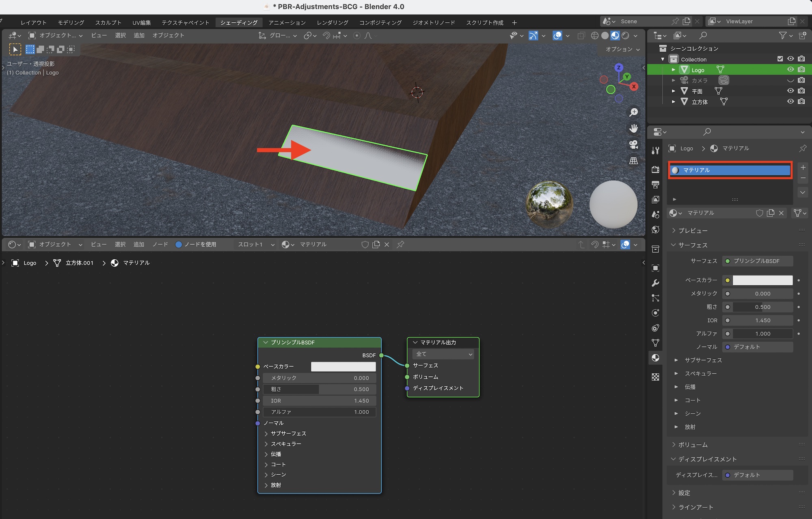Toggle the ノードを使用 checkbox
This screenshot has width=812, height=519.
[x=179, y=244]
